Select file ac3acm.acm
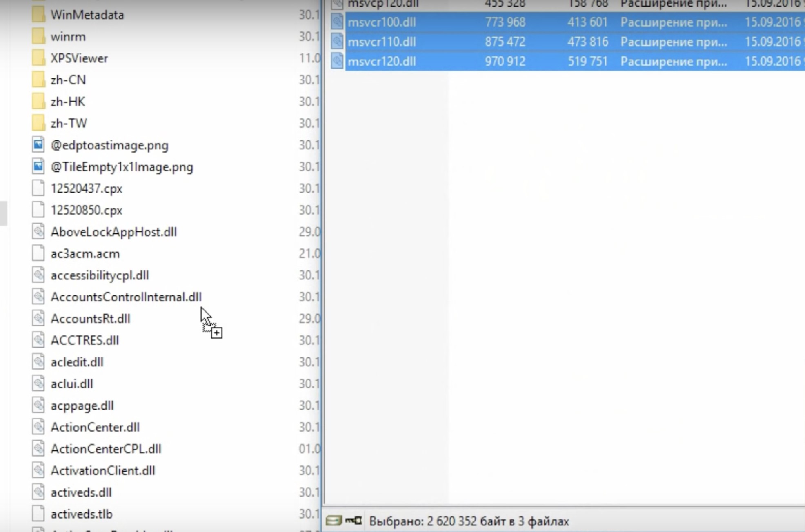The width and height of the screenshot is (805, 532). pos(85,254)
